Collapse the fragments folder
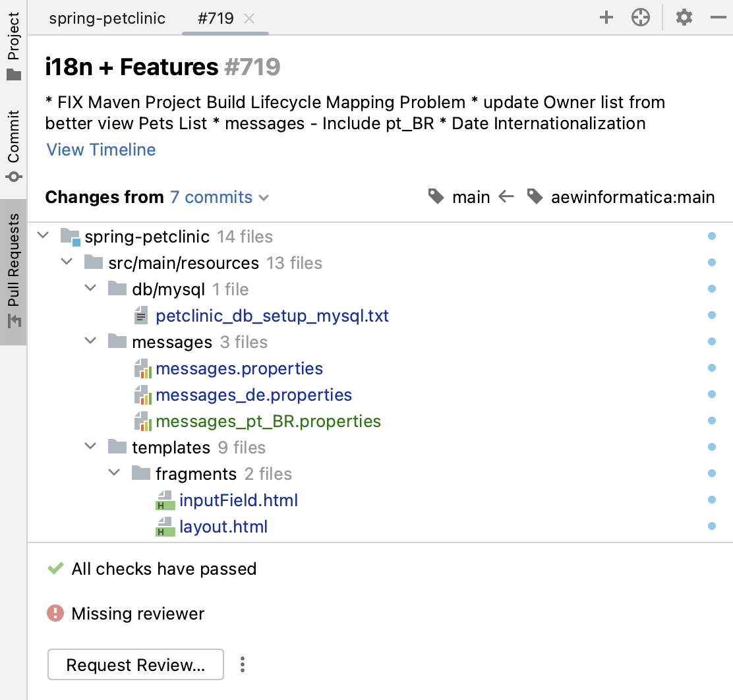Screen dimensions: 733x700 (x=113, y=473)
